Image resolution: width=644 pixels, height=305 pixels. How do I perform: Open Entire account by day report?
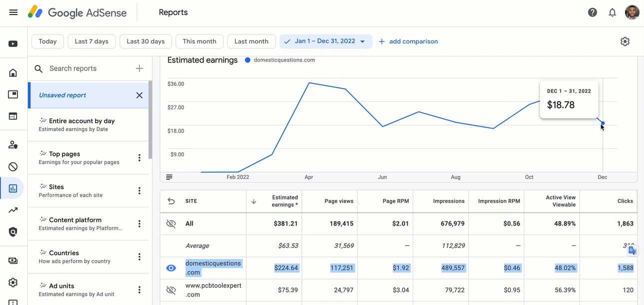point(88,125)
